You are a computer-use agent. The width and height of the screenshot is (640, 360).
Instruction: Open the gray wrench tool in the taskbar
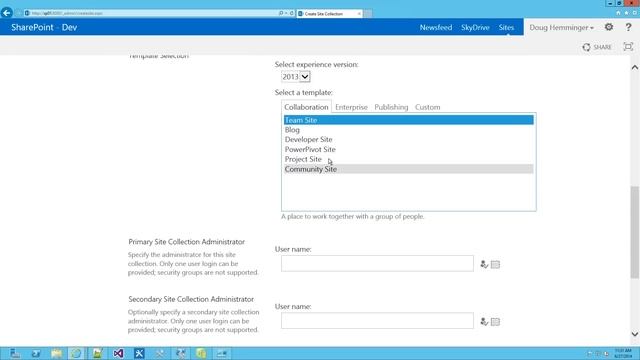(x=160, y=353)
